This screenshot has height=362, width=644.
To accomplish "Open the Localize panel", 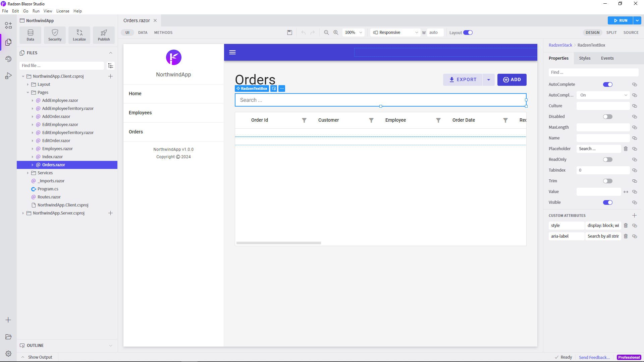I will (x=79, y=35).
